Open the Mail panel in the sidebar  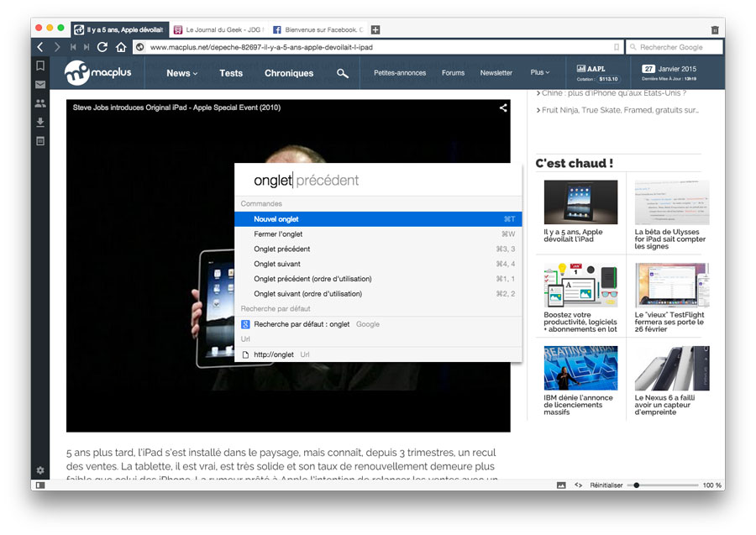(x=40, y=84)
